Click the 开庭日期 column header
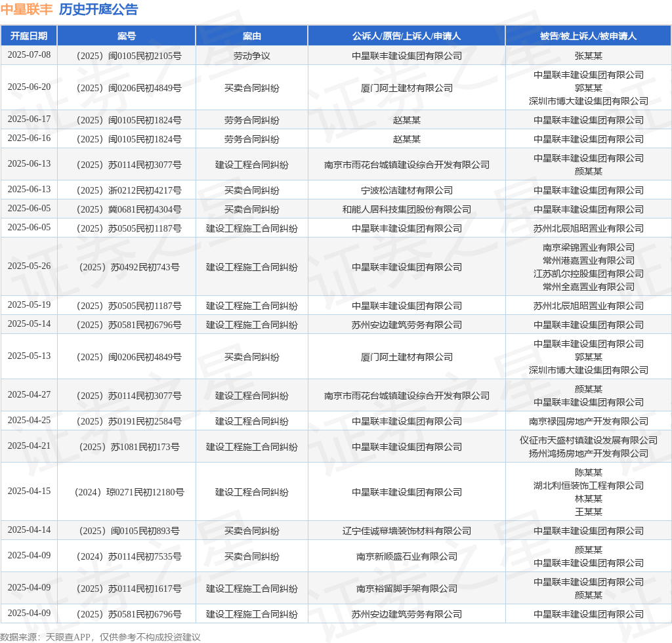672x643 pixels. [x=29, y=36]
